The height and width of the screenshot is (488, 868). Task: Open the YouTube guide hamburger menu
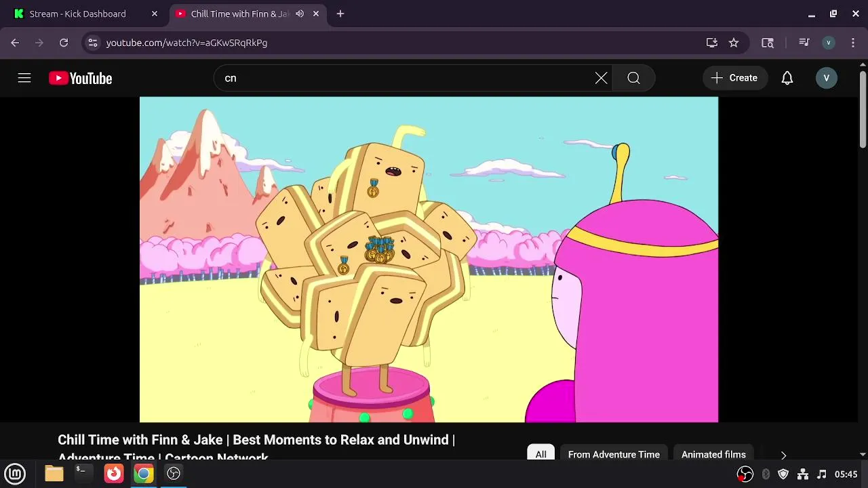(24, 78)
